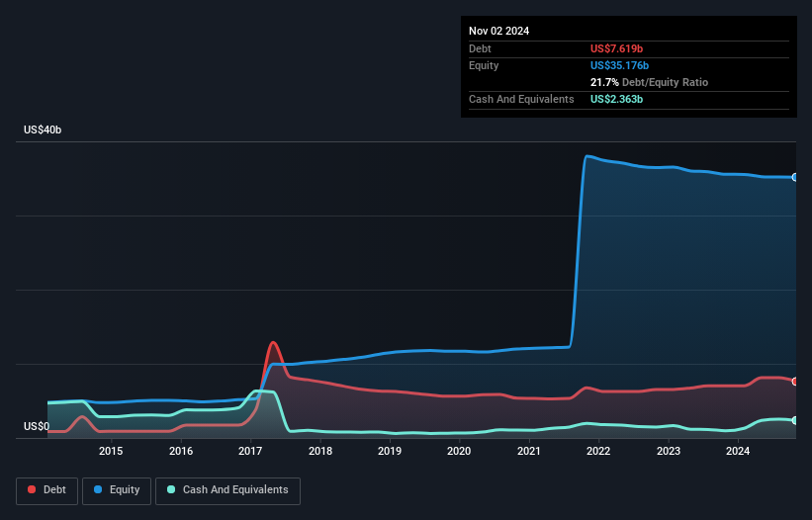Click the red Debt legend dot
Screen dimensions: 812x520
[32, 489]
